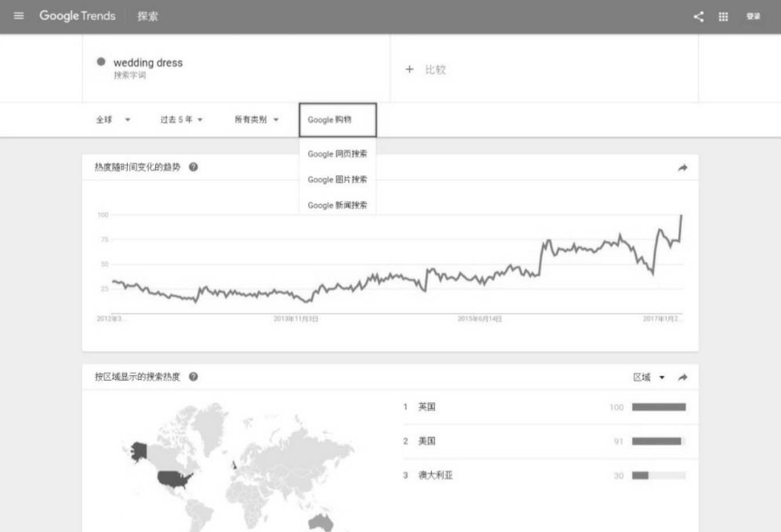Open the 所有类别 category dropdown

coord(256,120)
